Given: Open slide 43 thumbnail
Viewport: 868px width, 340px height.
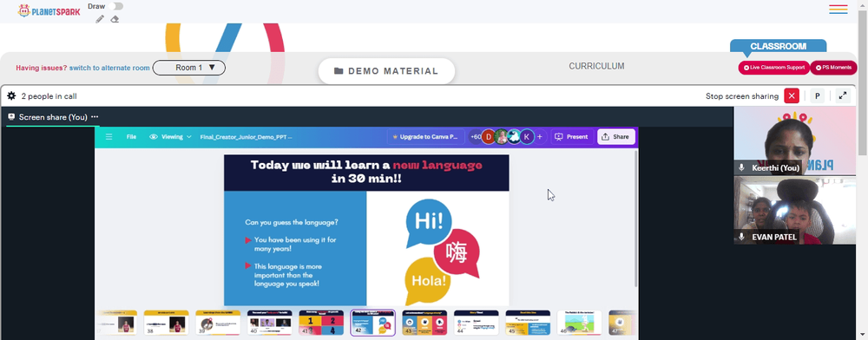Looking at the screenshot, I should [x=424, y=323].
